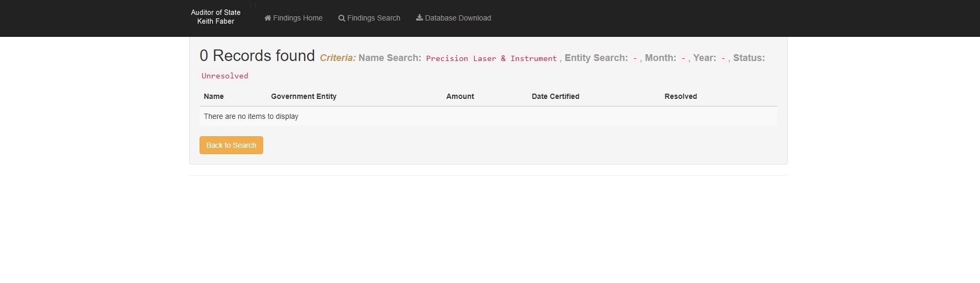Select the Precision Laser & Instrument criteria text
Screen dimensions: 980x283
click(x=491, y=58)
